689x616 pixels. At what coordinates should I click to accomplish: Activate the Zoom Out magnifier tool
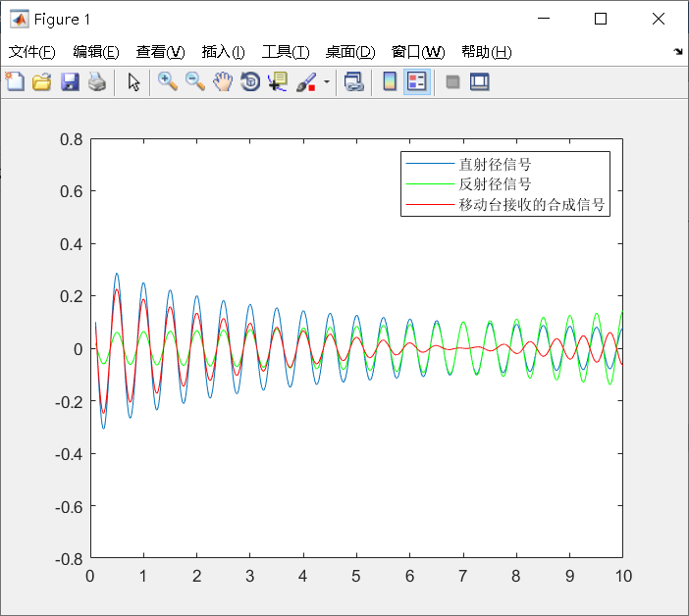point(195,82)
